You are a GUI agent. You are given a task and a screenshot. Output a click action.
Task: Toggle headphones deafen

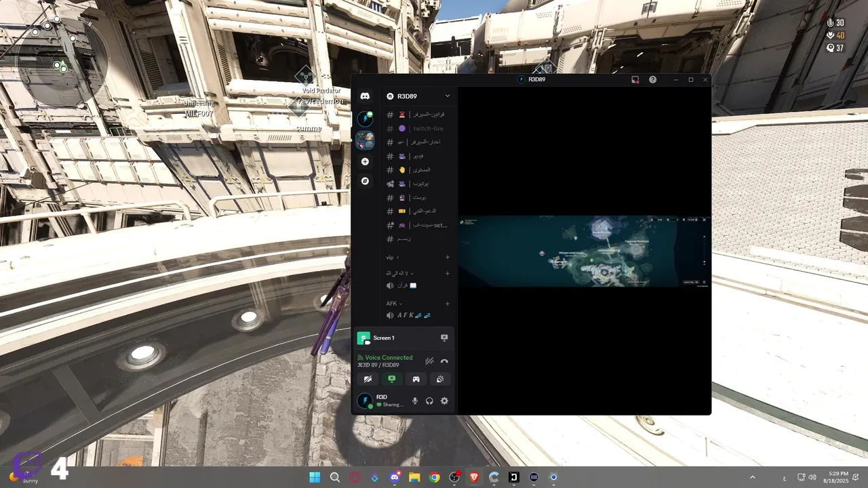pos(429,401)
